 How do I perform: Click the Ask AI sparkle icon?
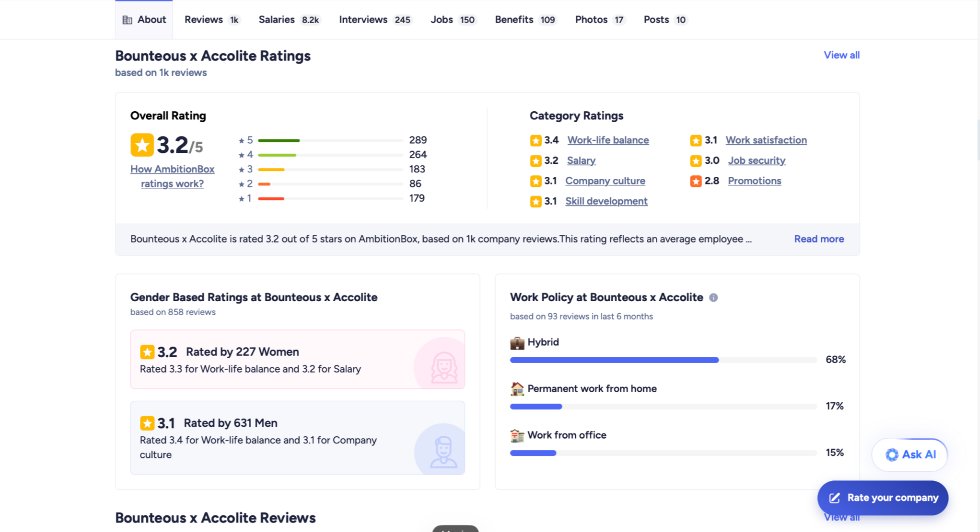tap(892, 455)
